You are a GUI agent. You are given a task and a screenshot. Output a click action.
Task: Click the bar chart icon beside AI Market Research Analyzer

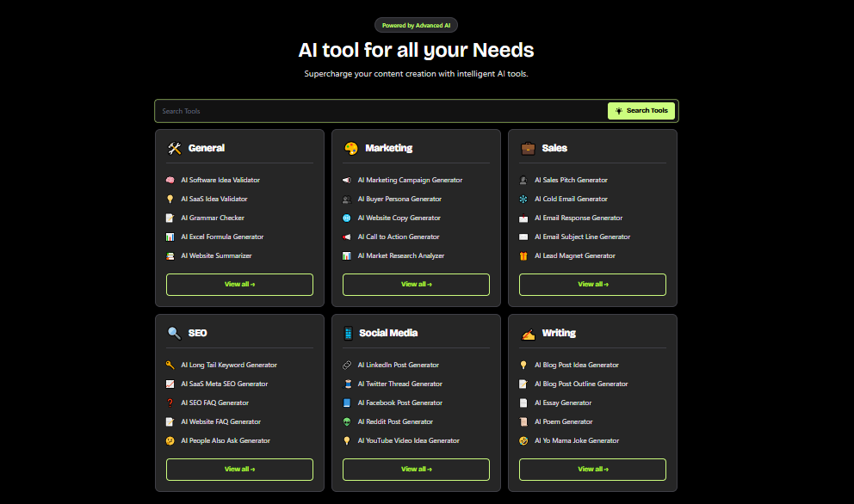click(x=346, y=255)
